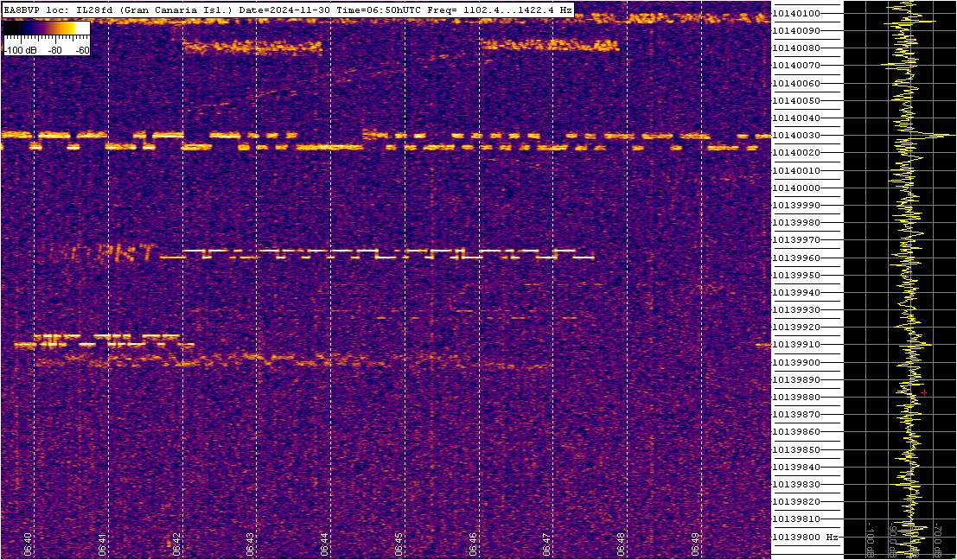Click the 10139810 frequency scale label
This screenshot has height=560, width=957.
796,519
